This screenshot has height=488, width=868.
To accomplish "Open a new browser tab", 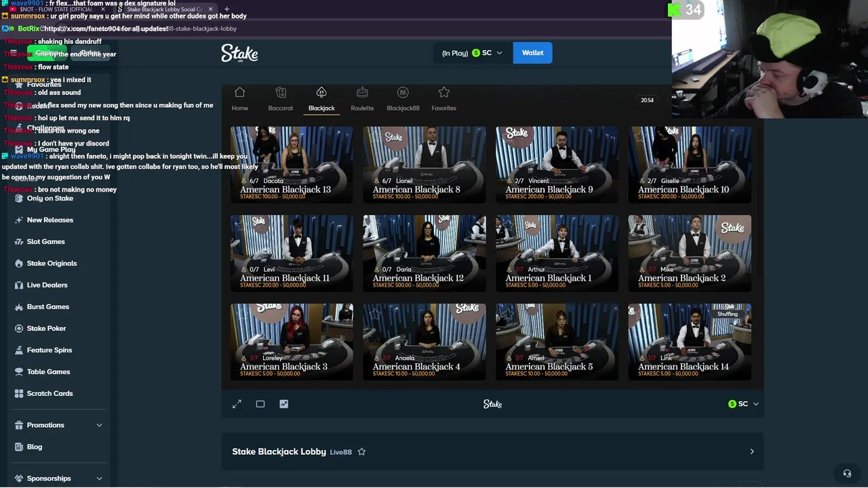I will pyautogui.click(x=226, y=9).
